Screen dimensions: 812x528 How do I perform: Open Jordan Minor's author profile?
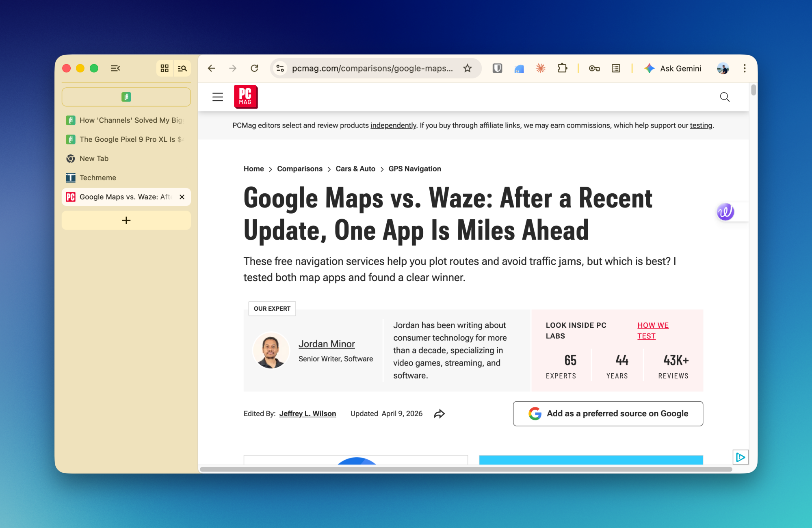click(327, 344)
